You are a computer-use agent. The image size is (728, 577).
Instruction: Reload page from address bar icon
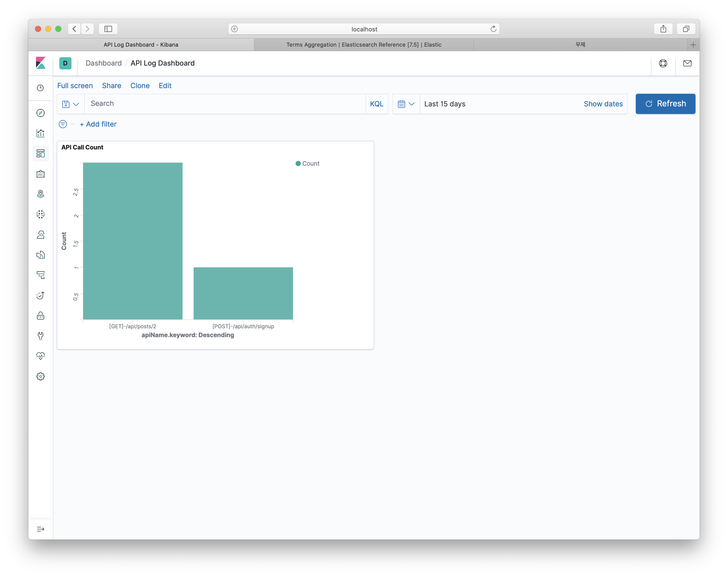[493, 29]
